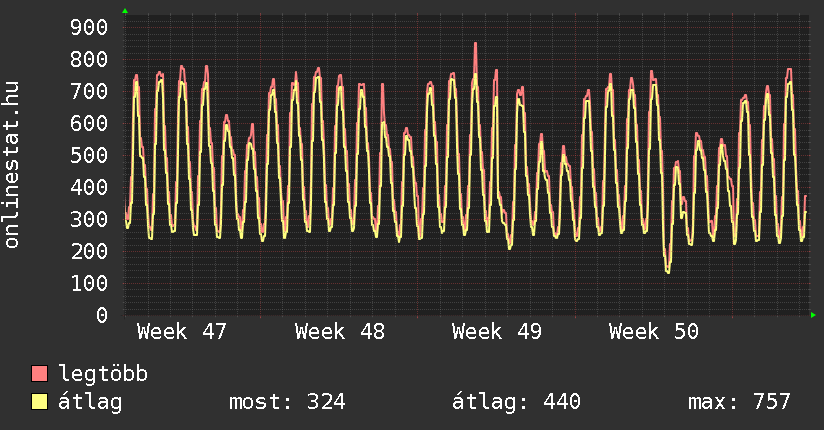
Task: Select the Week 50 axis label
Action: pos(654,332)
